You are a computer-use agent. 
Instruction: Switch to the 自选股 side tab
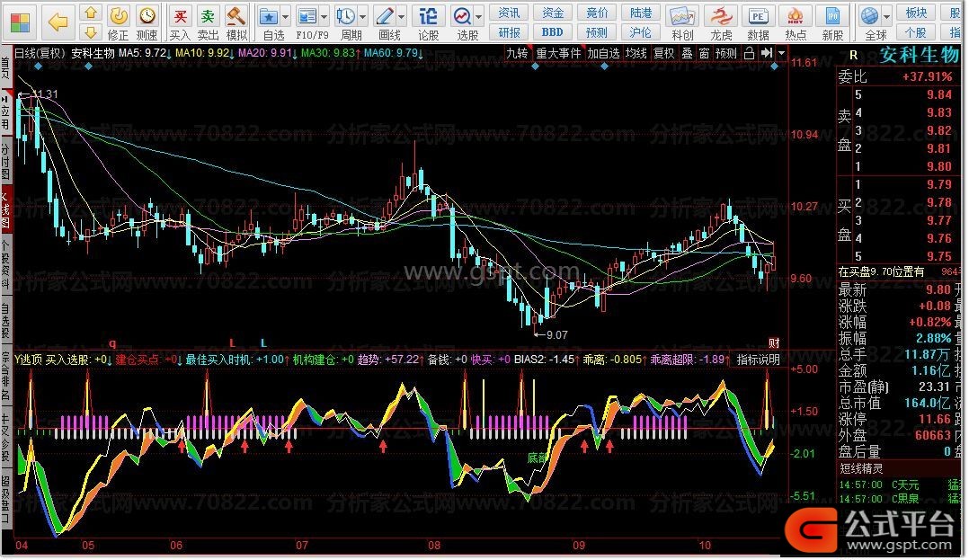pos(5,320)
